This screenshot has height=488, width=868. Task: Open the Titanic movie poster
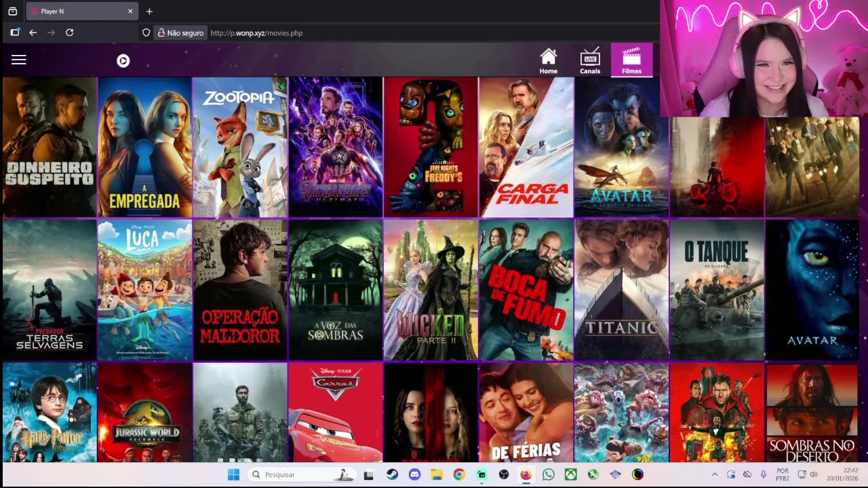(622, 289)
